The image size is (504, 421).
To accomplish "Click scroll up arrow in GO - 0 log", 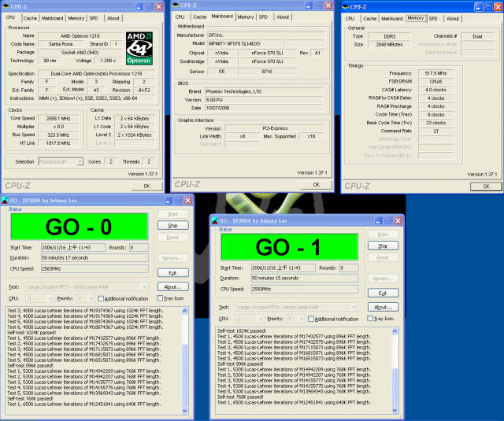I will (x=185, y=311).
